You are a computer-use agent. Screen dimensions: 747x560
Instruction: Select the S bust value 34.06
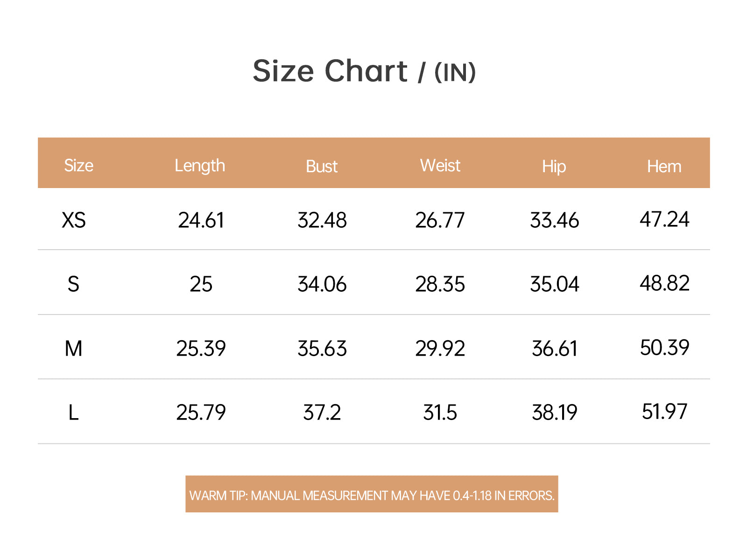pyautogui.click(x=322, y=284)
